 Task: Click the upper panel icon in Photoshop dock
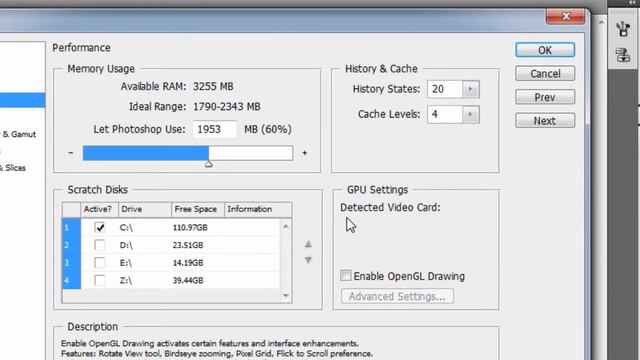click(623, 29)
